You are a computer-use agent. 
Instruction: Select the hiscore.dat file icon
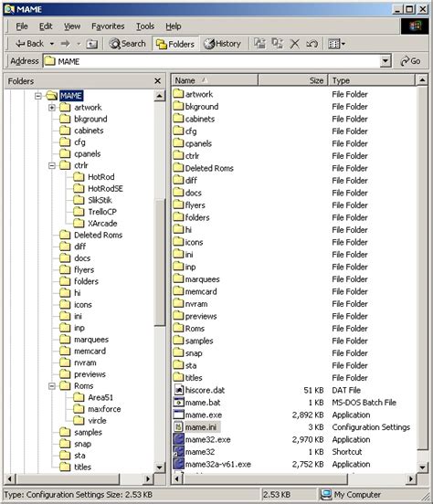pyautogui.click(x=178, y=390)
